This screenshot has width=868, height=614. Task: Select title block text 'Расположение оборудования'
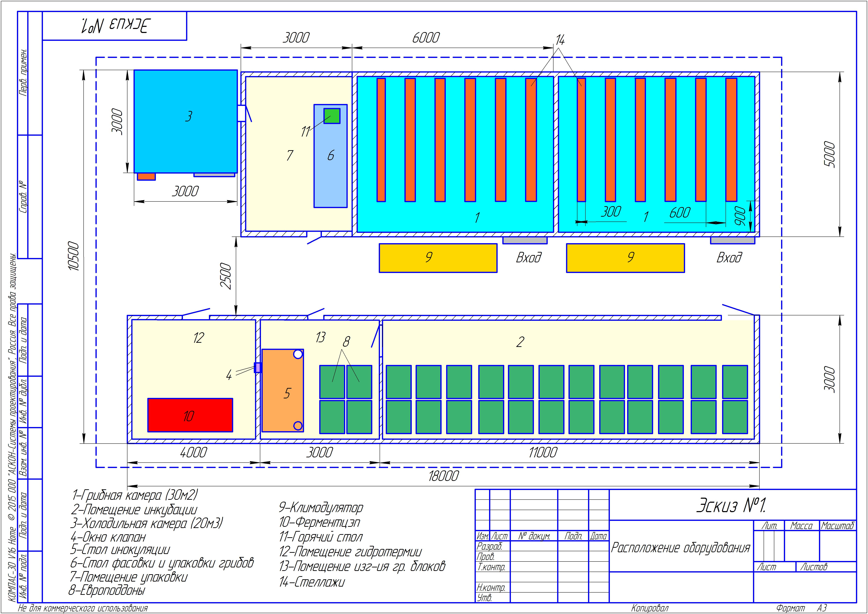[x=680, y=548]
